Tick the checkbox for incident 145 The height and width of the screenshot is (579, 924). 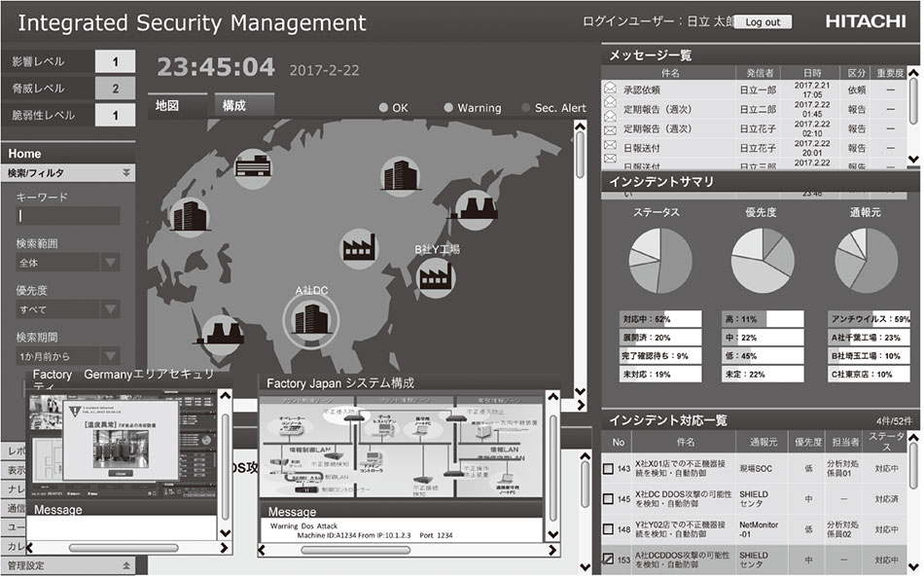point(610,499)
